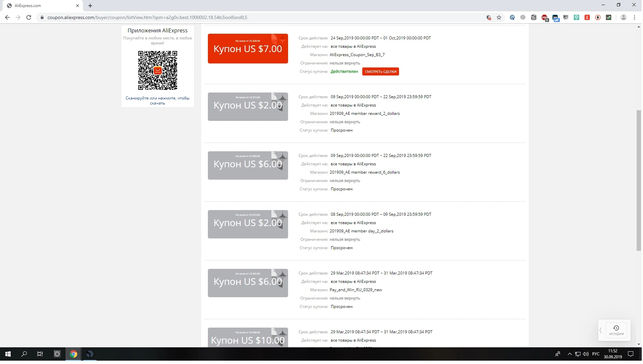Select the gray $6.00 member reward coupon
This screenshot has height=364, width=643.
(x=248, y=165)
